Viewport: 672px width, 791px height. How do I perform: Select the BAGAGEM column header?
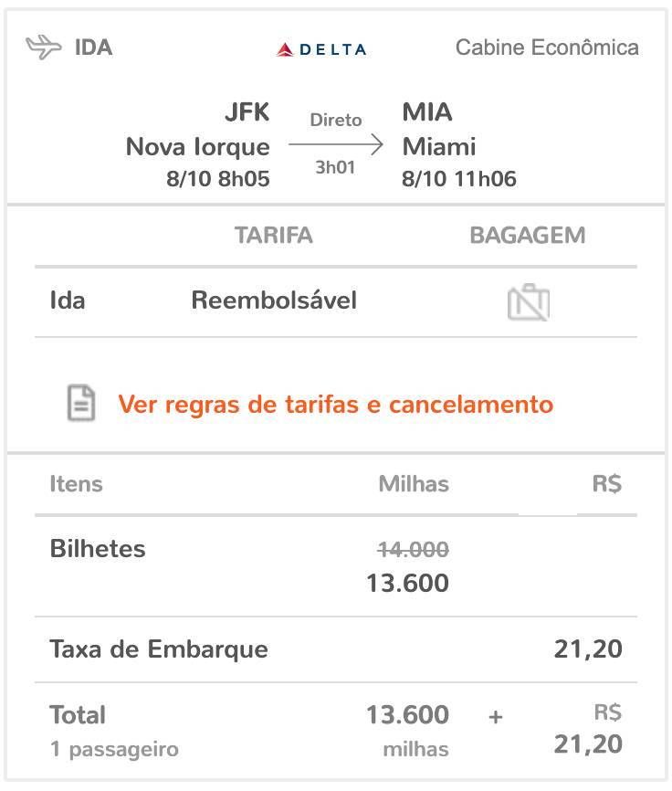528,235
